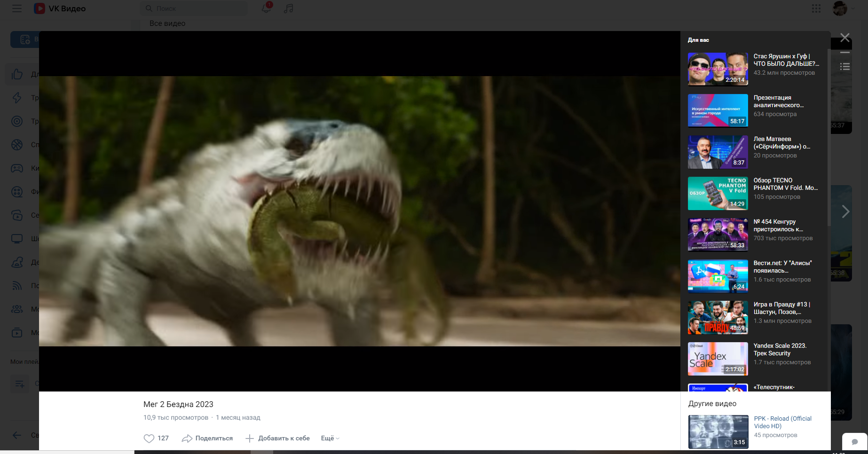The width and height of the screenshot is (868, 454).
Task: Click the 1 месяц назад date text
Action: 238,417
